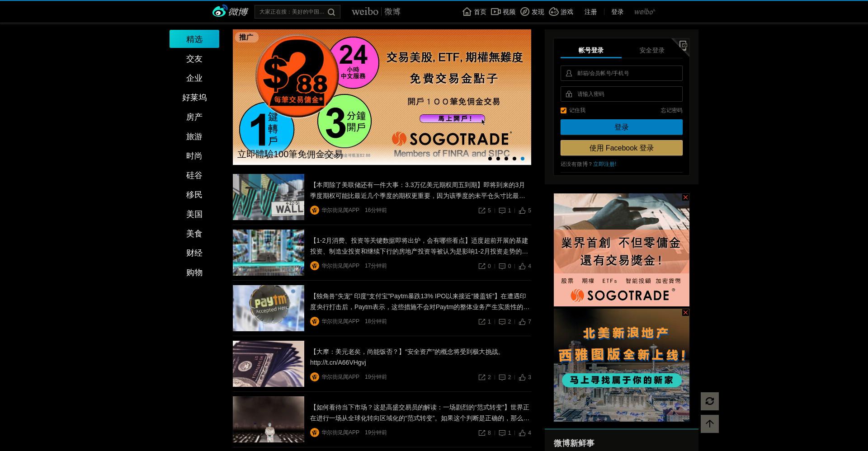Focus the 邮箱/会员帐号/手机号 input field

point(622,73)
